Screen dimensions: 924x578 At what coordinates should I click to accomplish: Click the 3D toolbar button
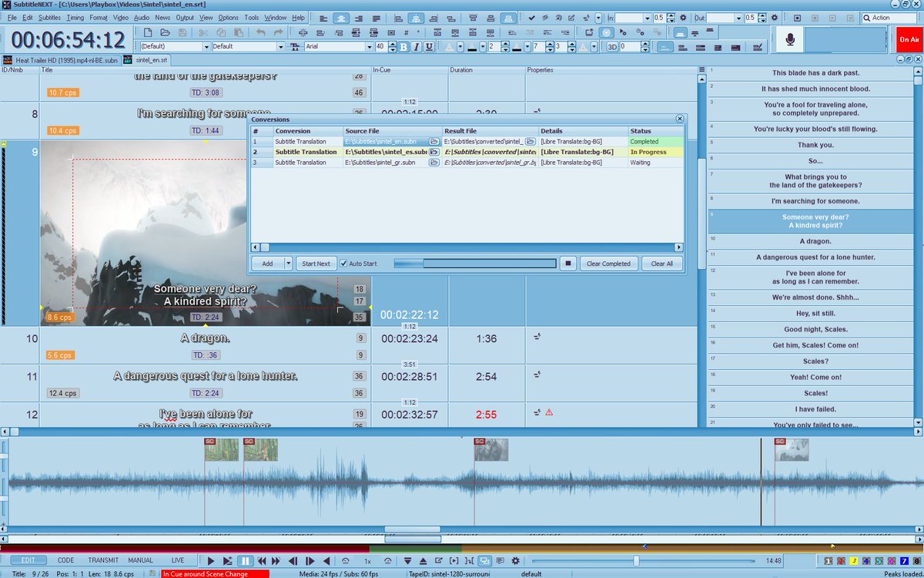pos(612,46)
